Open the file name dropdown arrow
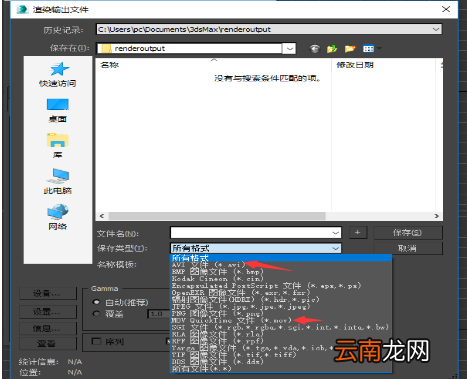Image resolution: width=467 pixels, height=379 pixels. [335, 233]
